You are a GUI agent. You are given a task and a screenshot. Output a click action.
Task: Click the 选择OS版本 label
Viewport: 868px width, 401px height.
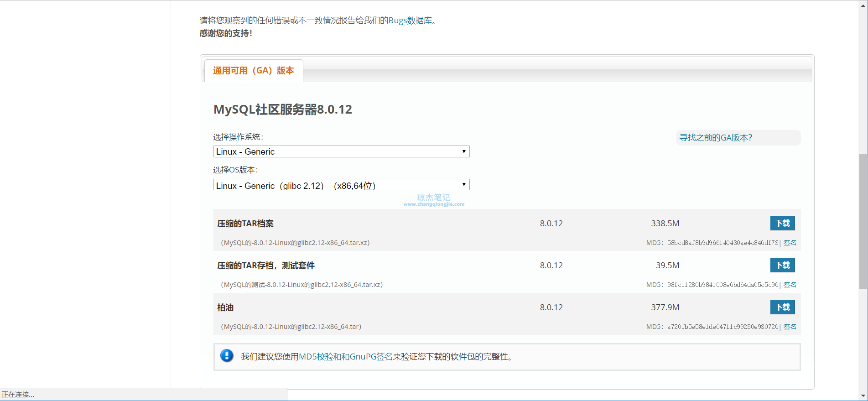(236, 170)
